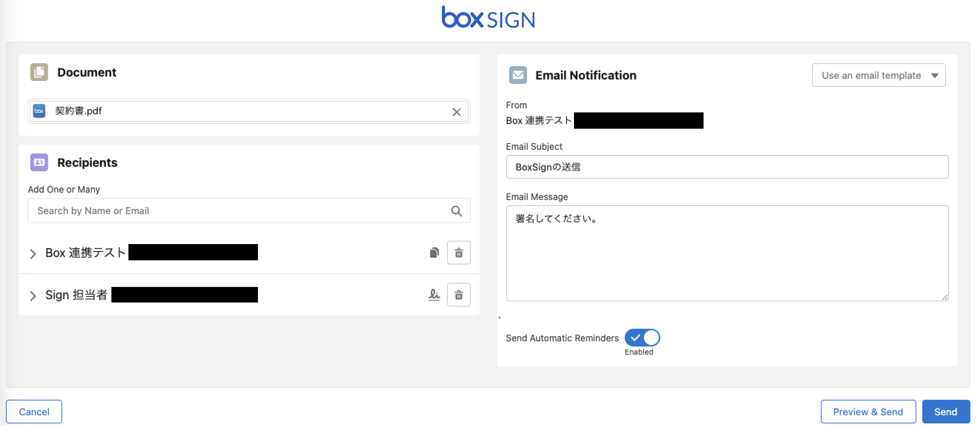Click the search magnifier icon in Recipients
Image resolution: width=980 pixels, height=426 pixels.
pyautogui.click(x=456, y=211)
